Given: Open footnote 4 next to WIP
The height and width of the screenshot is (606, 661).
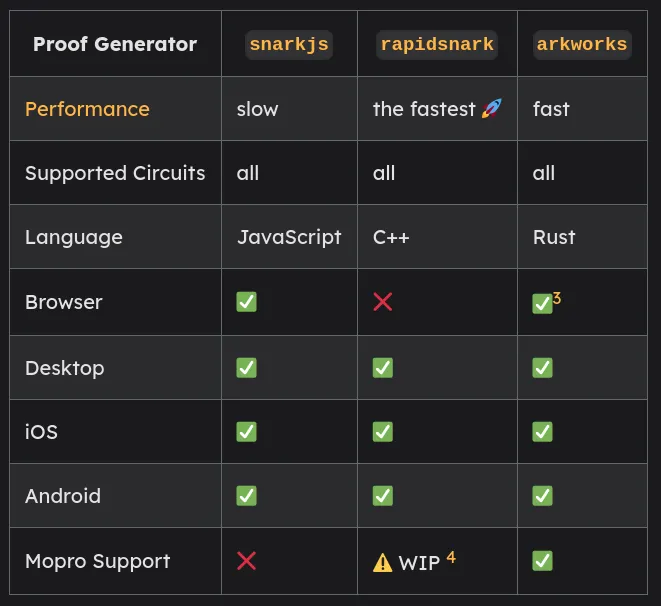Looking at the screenshot, I should click(x=451, y=557).
